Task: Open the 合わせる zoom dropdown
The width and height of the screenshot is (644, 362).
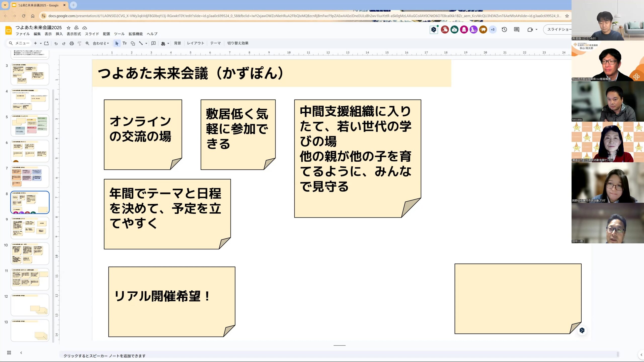Action: tap(101, 43)
